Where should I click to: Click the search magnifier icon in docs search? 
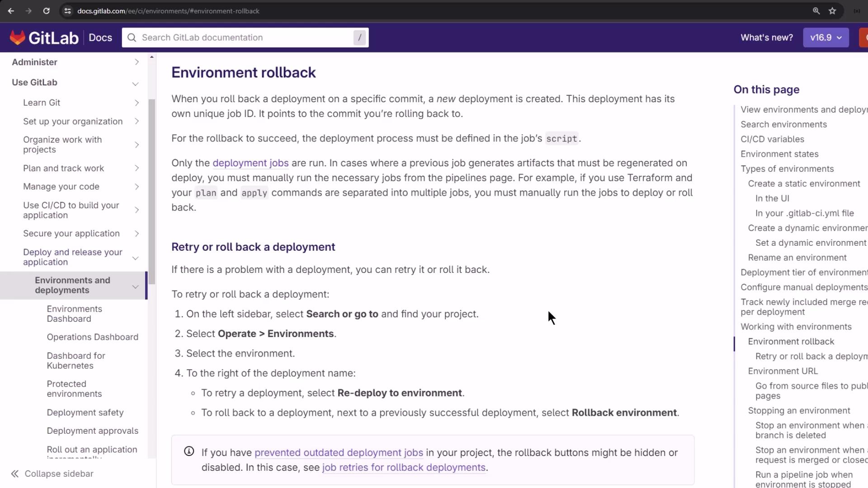132,38
